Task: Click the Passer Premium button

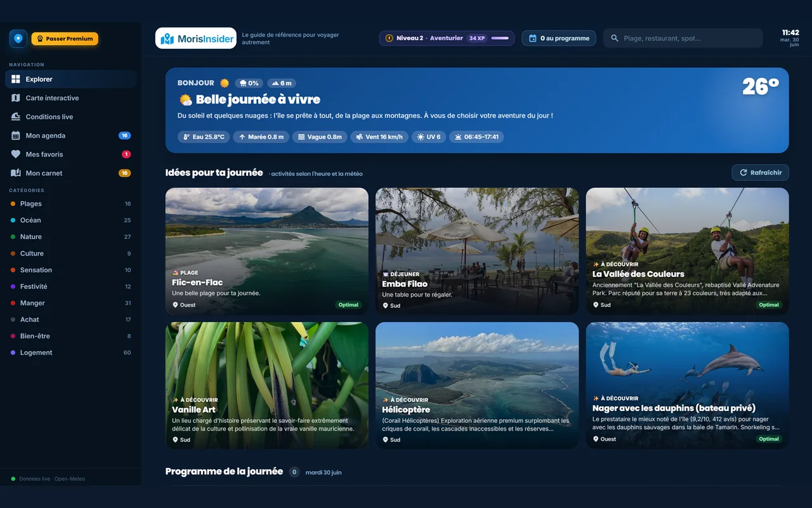Action: pyautogui.click(x=65, y=39)
